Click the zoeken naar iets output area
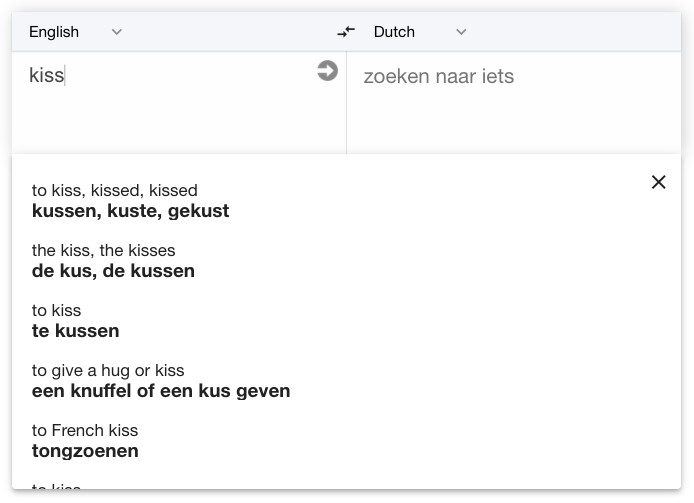 click(x=514, y=103)
